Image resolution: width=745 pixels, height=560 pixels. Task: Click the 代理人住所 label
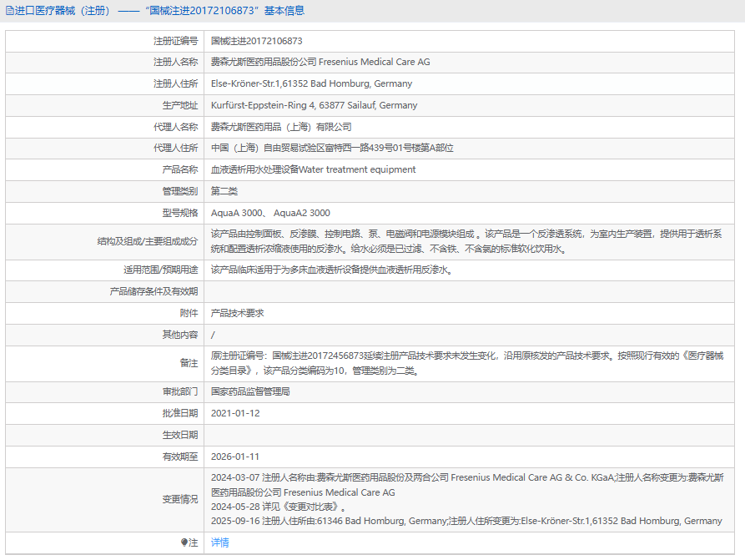[175, 149]
